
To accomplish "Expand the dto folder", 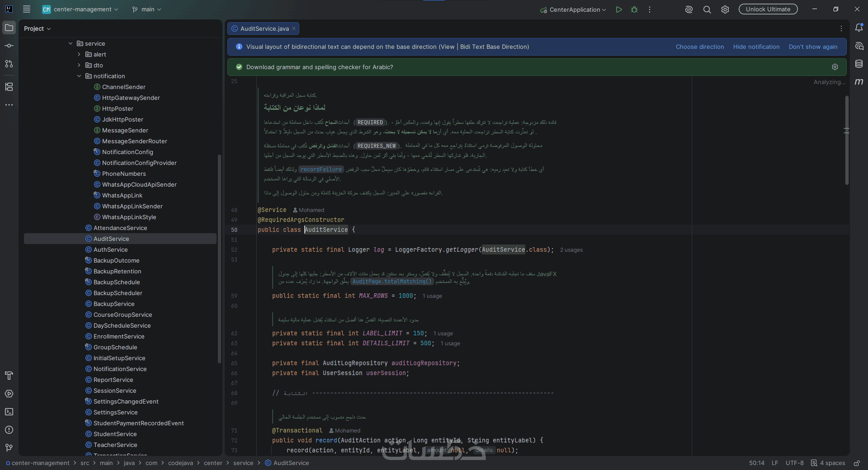I will [79, 65].
